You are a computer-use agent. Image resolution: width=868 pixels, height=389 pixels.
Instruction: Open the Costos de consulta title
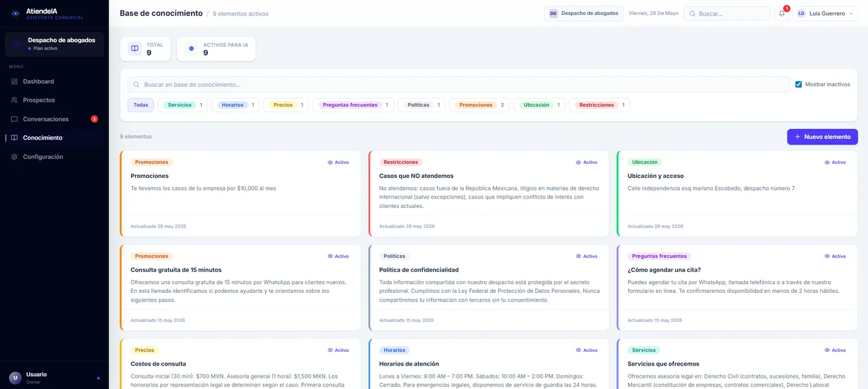click(158, 364)
